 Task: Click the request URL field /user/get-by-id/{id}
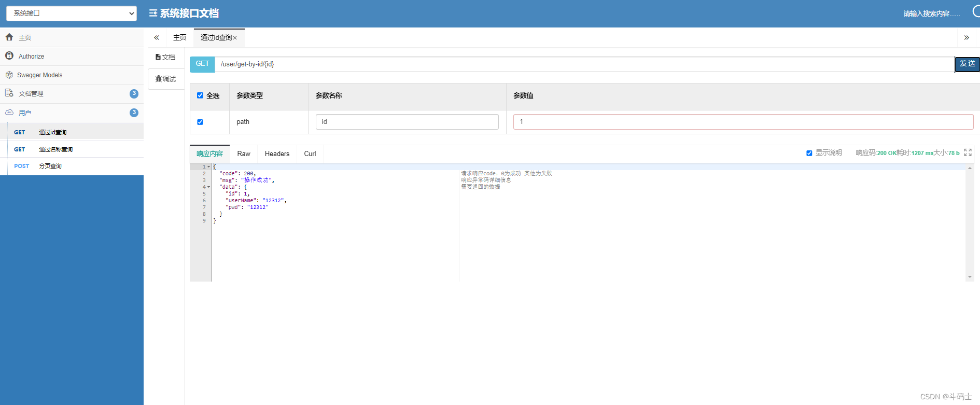click(584, 64)
